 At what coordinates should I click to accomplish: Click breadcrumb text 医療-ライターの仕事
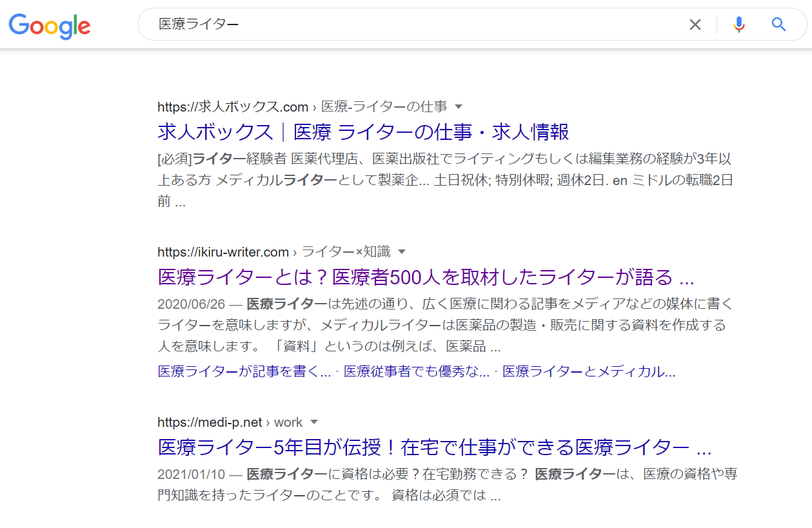(x=384, y=106)
